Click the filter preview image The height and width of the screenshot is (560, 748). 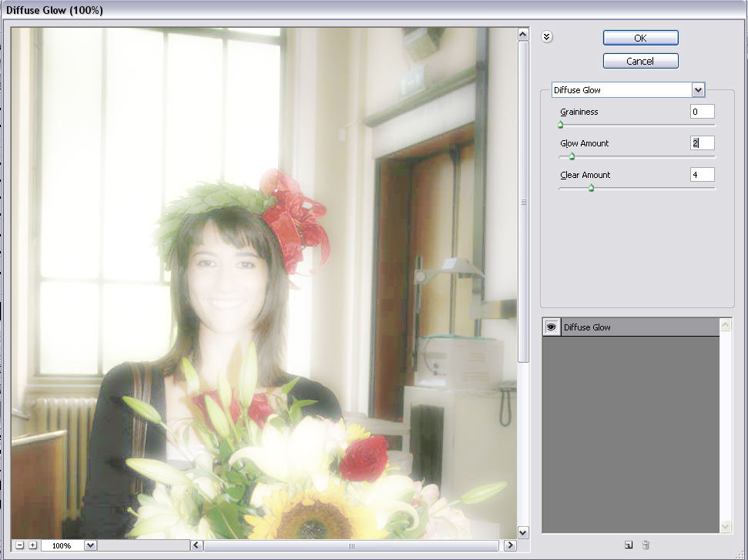(x=263, y=283)
